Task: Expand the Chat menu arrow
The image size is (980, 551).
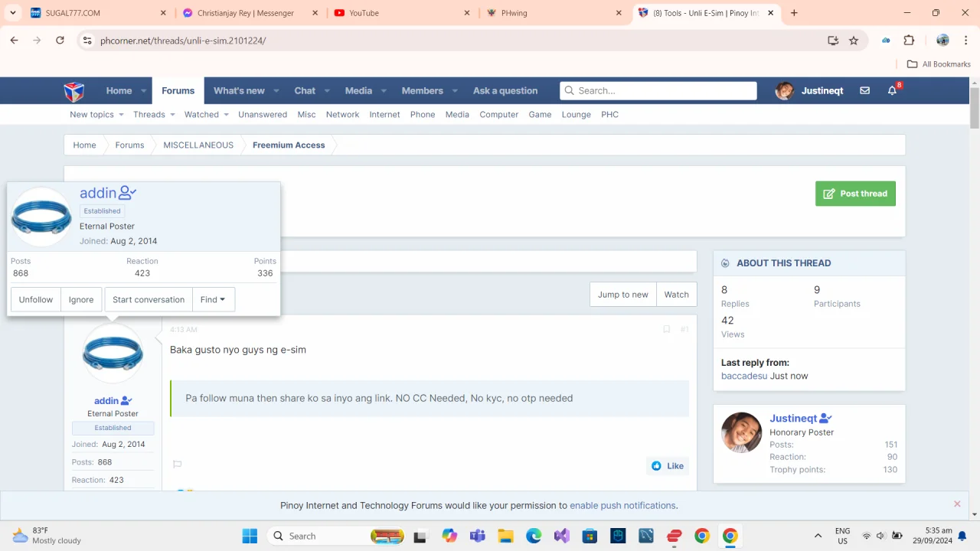Action: (x=327, y=91)
